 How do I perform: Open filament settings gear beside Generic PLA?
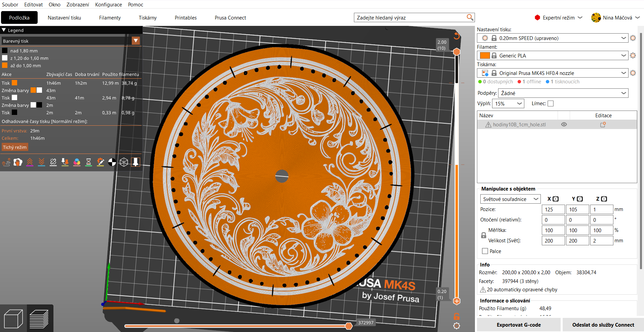pos(633,55)
